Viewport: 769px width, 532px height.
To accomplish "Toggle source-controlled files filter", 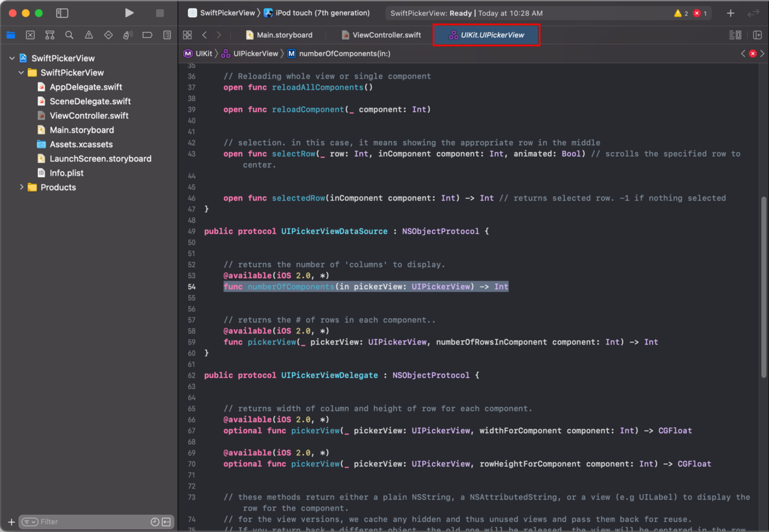I will click(x=166, y=522).
